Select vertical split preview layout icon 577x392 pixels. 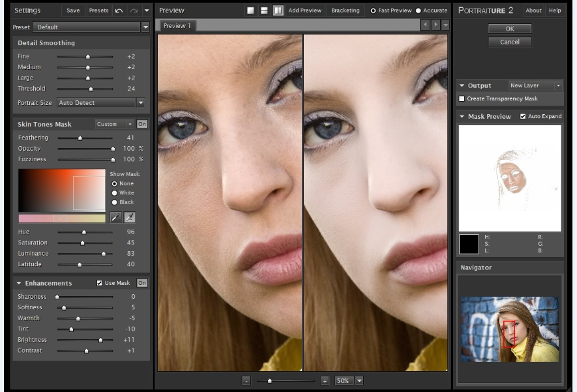278,10
